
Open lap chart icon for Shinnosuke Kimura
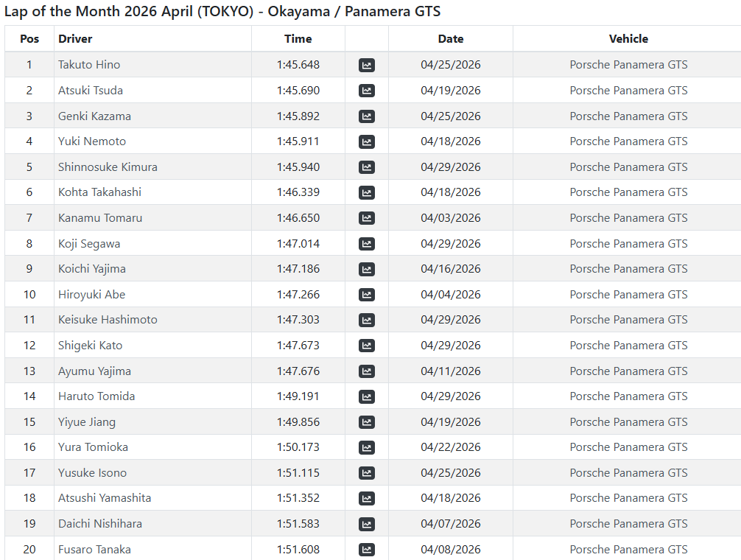coord(367,167)
